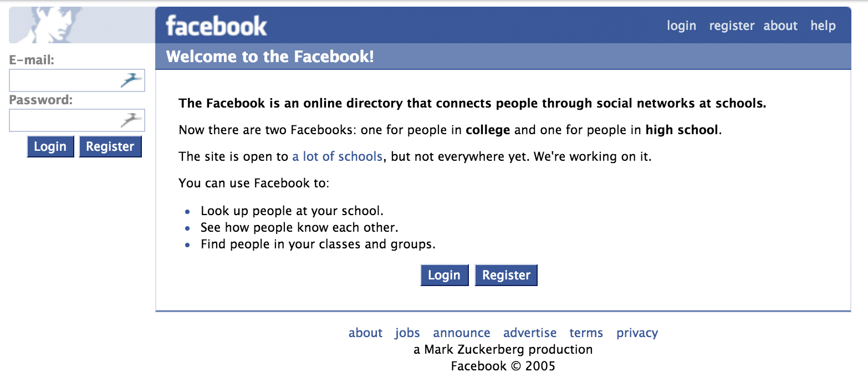This screenshot has height=377, width=868.
Task: Open the "a lot of schools" link
Action: 338,156
